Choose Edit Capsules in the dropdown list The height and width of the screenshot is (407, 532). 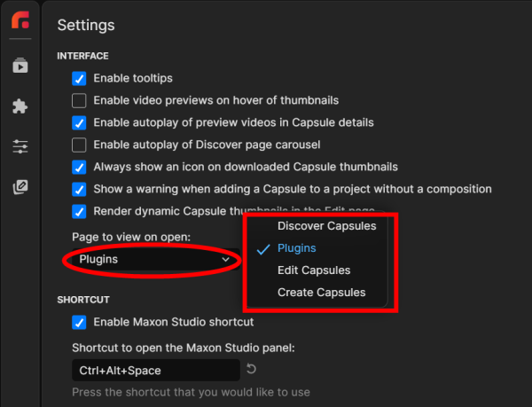pyautogui.click(x=314, y=270)
